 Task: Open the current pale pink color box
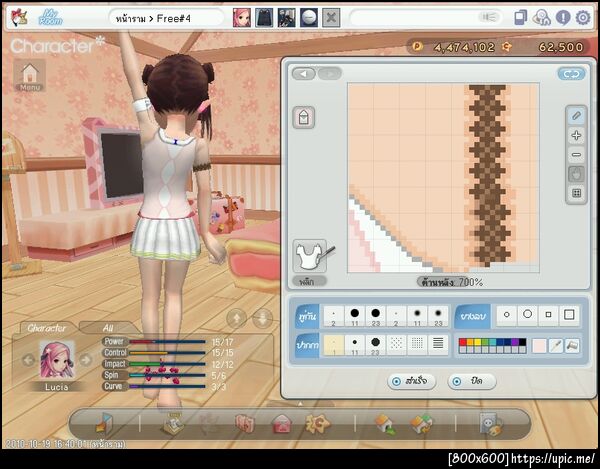(539, 346)
